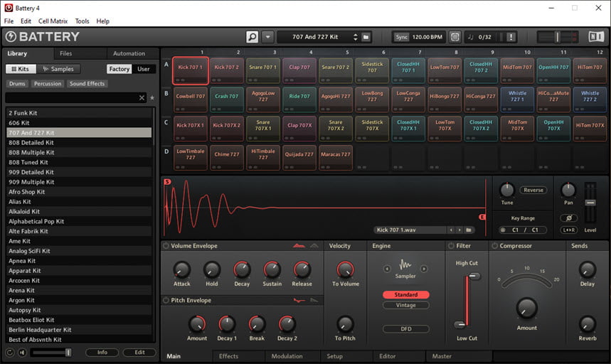Open the Edit menu

[x=26, y=21]
